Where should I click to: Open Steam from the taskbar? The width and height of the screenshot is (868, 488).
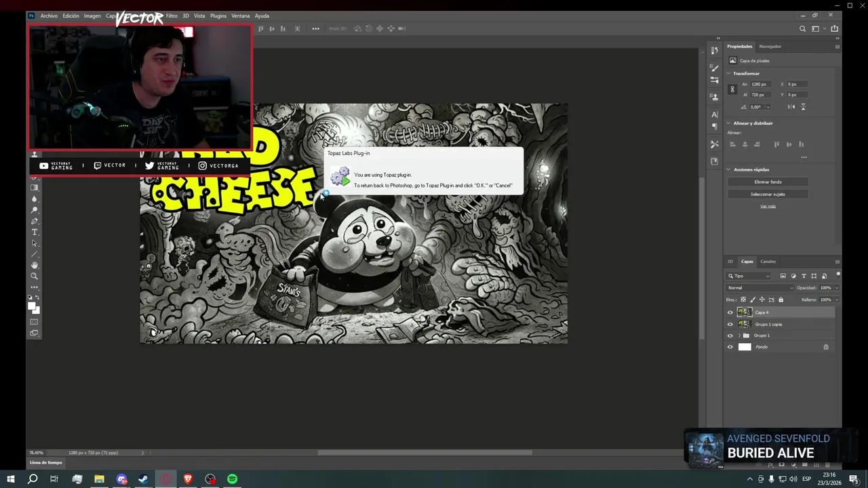[x=144, y=479]
